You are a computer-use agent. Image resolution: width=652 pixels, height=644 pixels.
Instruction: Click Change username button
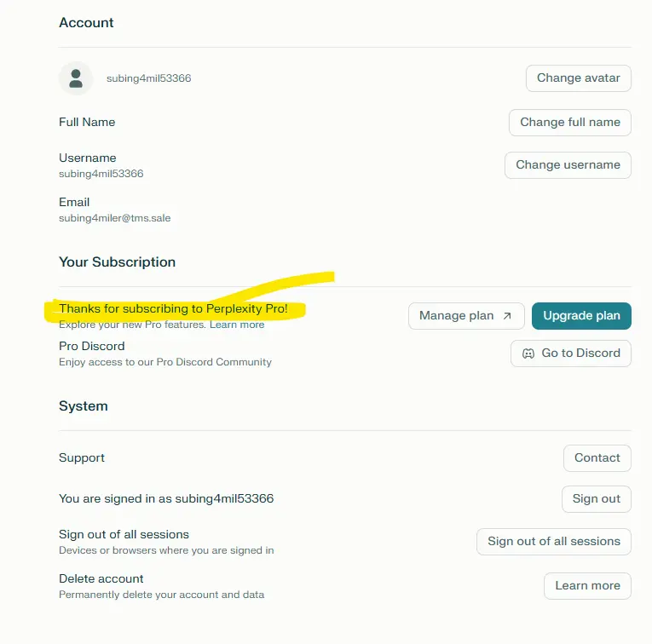pyautogui.click(x=568, y=165)
